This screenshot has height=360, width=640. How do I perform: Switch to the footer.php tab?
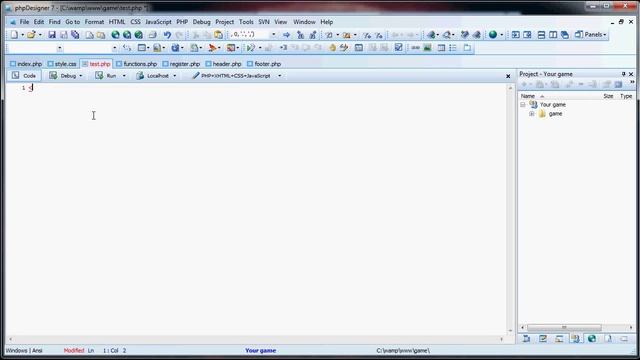[264, 64]
